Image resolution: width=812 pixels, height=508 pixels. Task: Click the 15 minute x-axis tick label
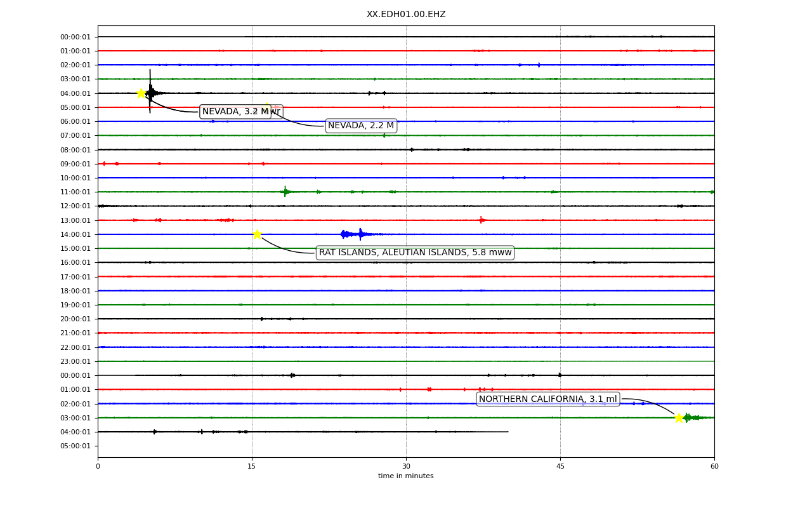click(x=252, y=466)
